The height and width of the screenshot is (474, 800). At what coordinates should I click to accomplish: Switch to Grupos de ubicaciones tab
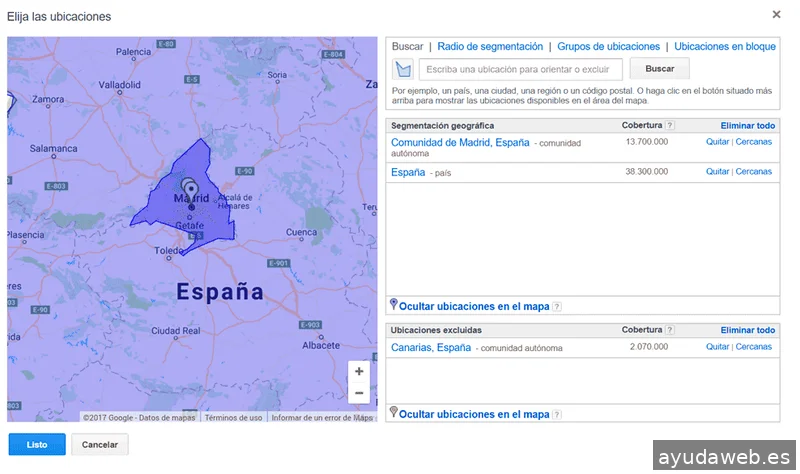[x=608, y=46]
